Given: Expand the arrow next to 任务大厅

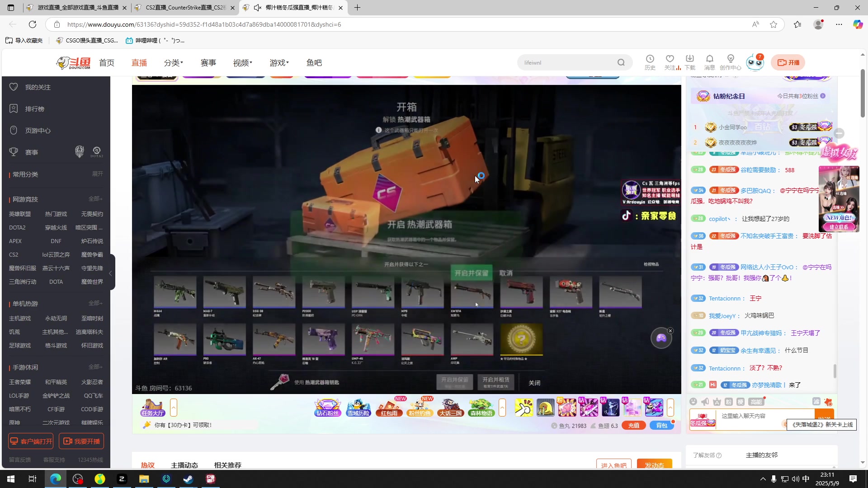Looking at the screenshot, I should pyautogui.click(x=174, y=408).
